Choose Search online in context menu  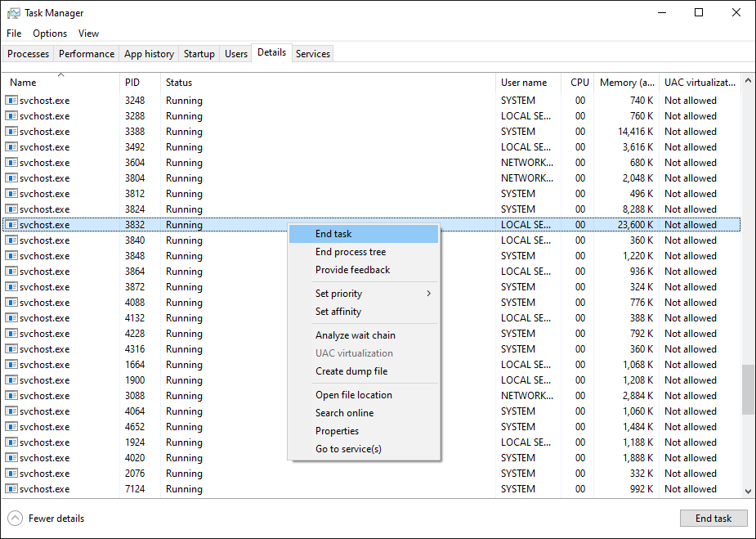[364, 412]
